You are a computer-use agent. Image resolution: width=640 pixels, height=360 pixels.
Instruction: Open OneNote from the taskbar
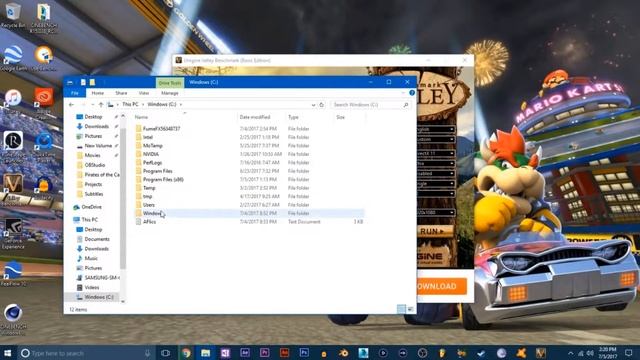(x=225, y=353)
